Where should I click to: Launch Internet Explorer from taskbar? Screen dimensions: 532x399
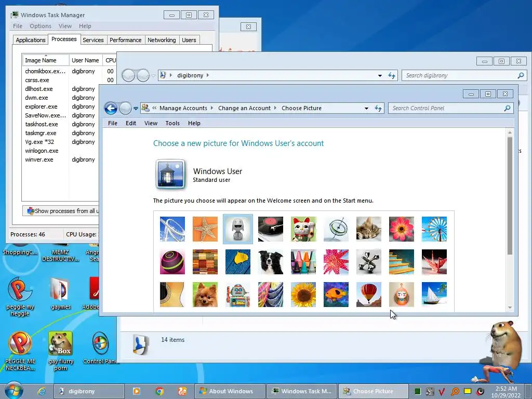click(42, 391)
